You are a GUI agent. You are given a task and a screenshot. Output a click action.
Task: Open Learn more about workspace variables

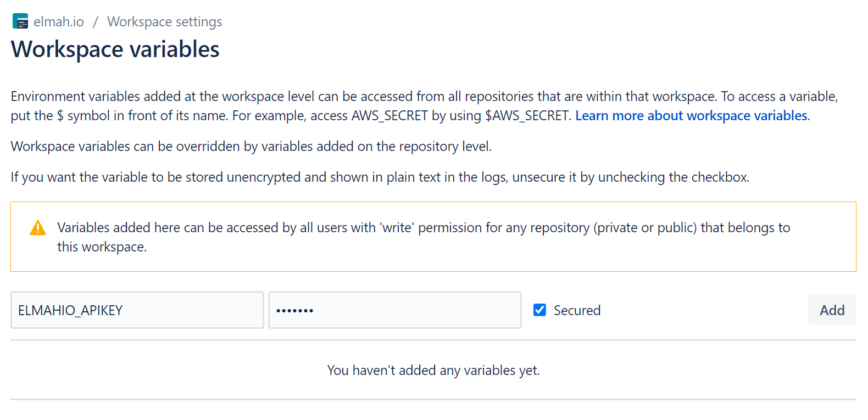click(x=691, y=115)
